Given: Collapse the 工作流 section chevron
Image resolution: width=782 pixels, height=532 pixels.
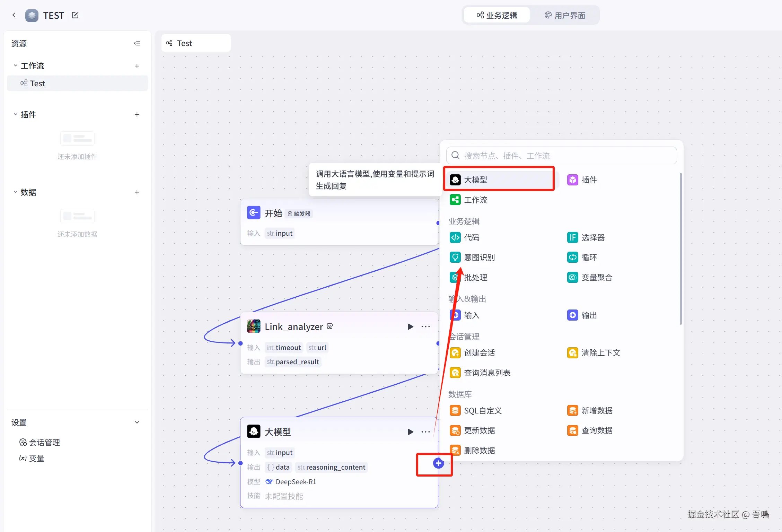Looking at the screenshot, I should 15,66.
